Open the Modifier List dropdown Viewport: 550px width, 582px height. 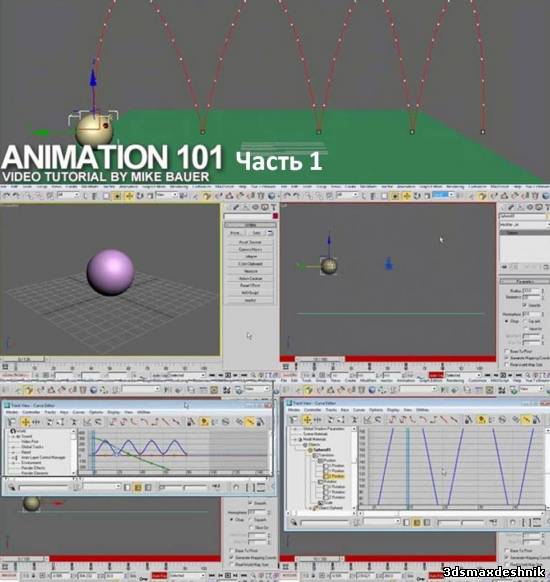[524, 225]
